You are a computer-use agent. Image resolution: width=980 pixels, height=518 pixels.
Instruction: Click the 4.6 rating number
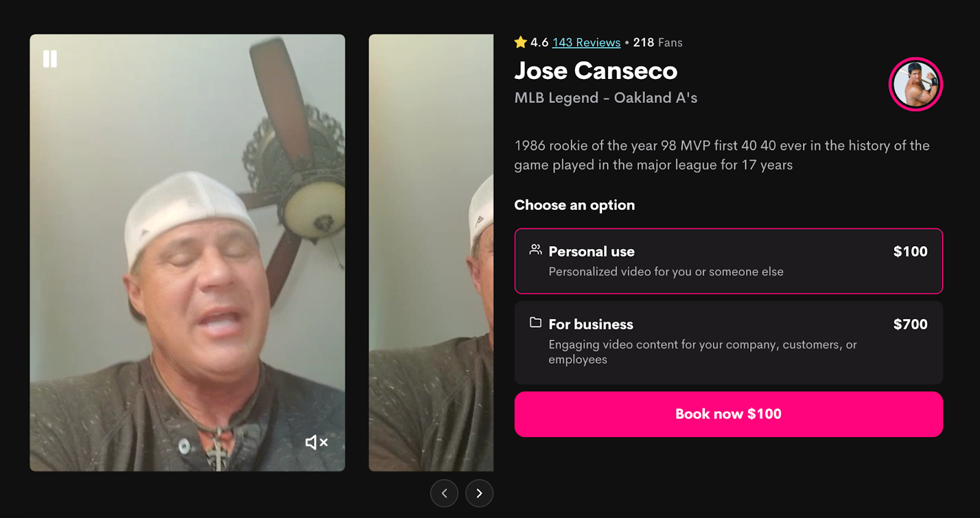point(539,42)
